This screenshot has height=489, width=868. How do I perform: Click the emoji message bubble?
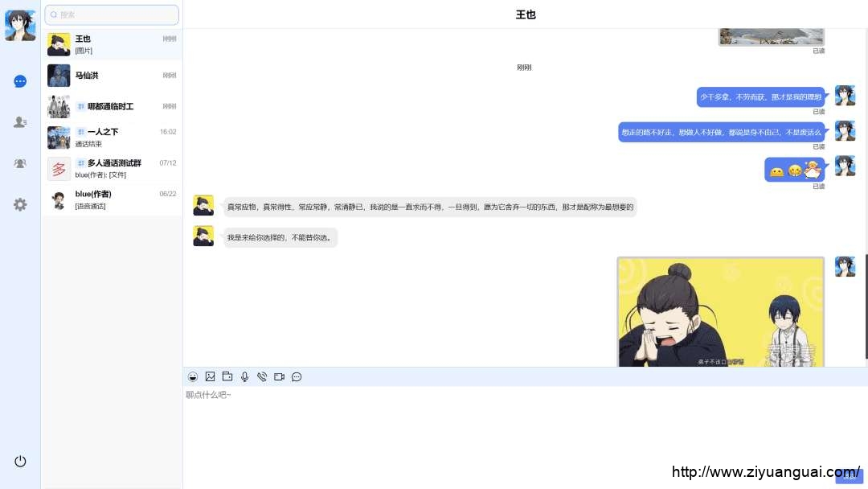(794, 171)
